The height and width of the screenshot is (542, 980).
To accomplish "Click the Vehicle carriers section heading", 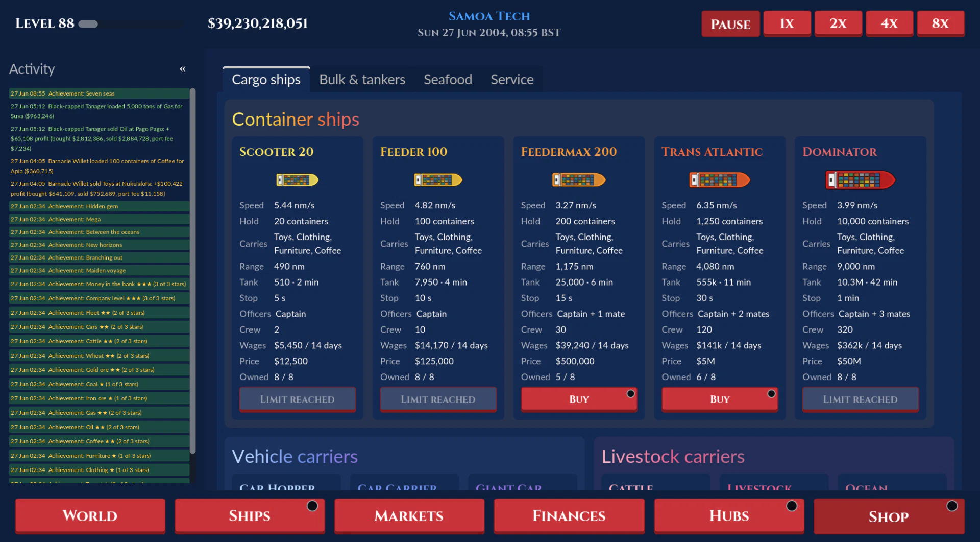I will point(295,456).
